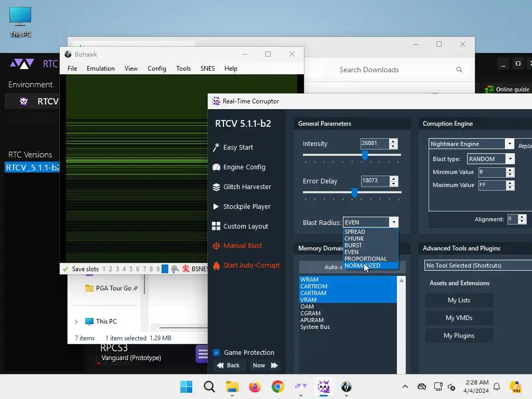Expand This PC in Explorer tree
Viewport: 532px width, 399px height.
point(76,322)
